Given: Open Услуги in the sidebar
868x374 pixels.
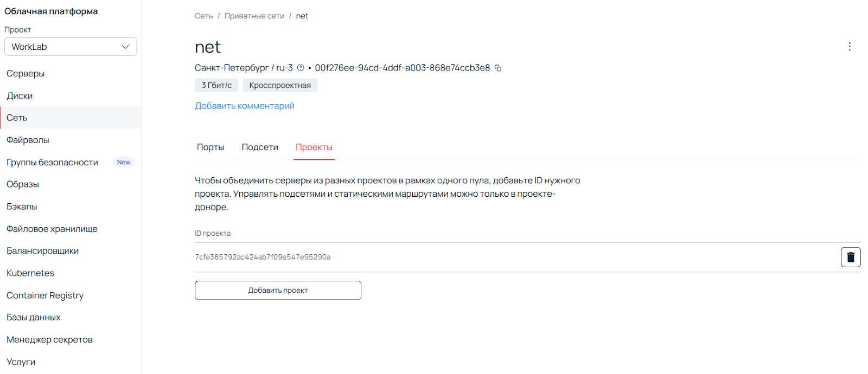Looking at the screenshot, I should tap(71, 362).
